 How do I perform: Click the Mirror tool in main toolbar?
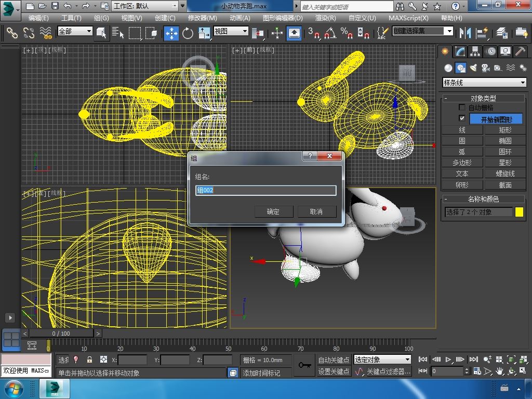(x=465, y=33)
